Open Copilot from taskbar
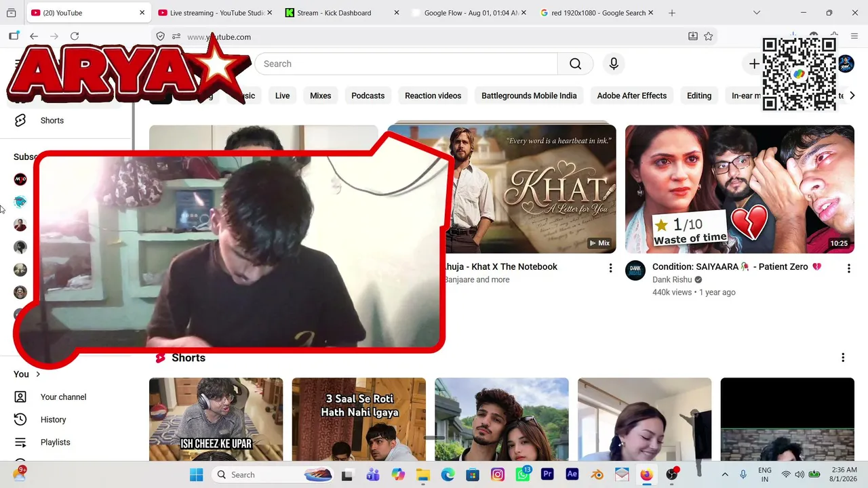Image resolution: width=868 pixels, height=488 pixels. coord(397,474)
